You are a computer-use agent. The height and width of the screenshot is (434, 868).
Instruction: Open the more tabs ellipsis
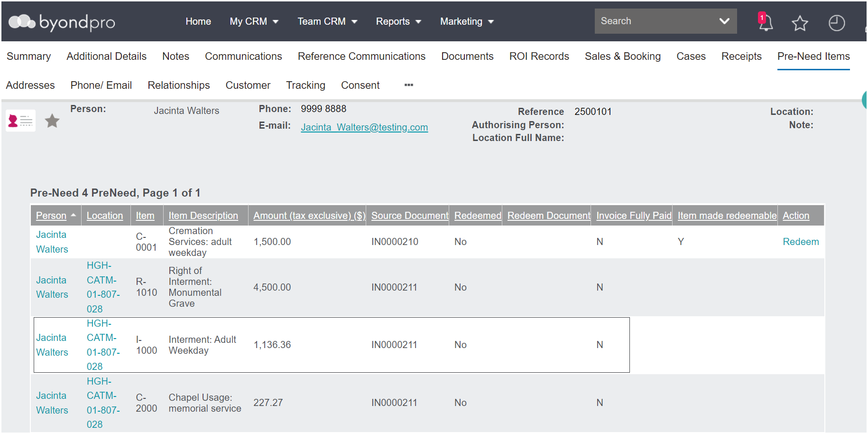click(x=409, y=85)
